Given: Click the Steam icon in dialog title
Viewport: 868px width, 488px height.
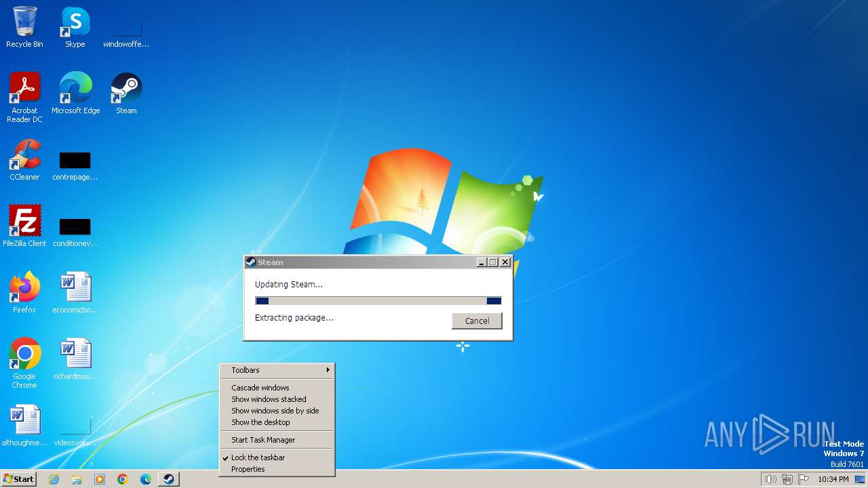Looking at the screenshot, I should point(251,262).
